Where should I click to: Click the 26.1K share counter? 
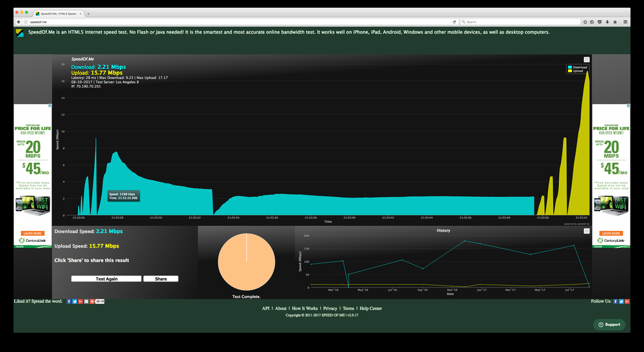click(100, 302)
